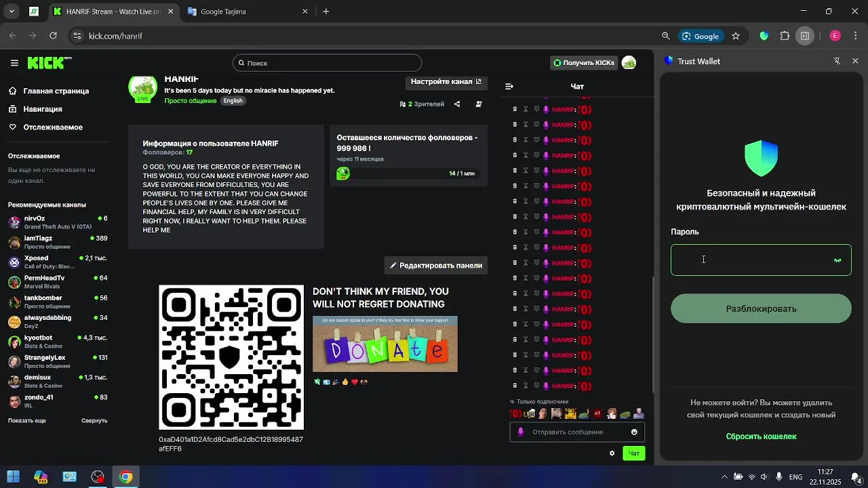Viewport: 868px width, 488px height.
Task: Open the Просто общение category link
Action: tap(190, 101)
